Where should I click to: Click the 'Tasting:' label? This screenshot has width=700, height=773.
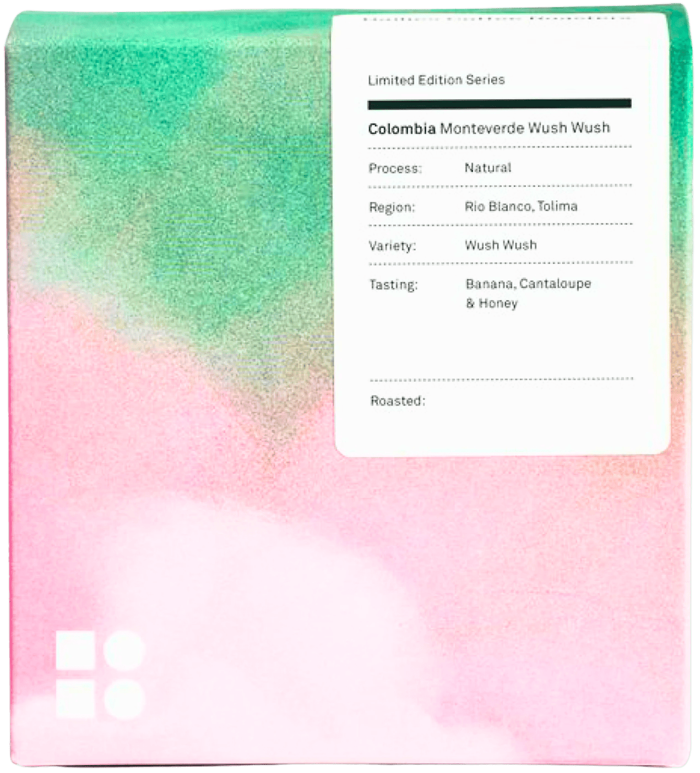(393, 285)
